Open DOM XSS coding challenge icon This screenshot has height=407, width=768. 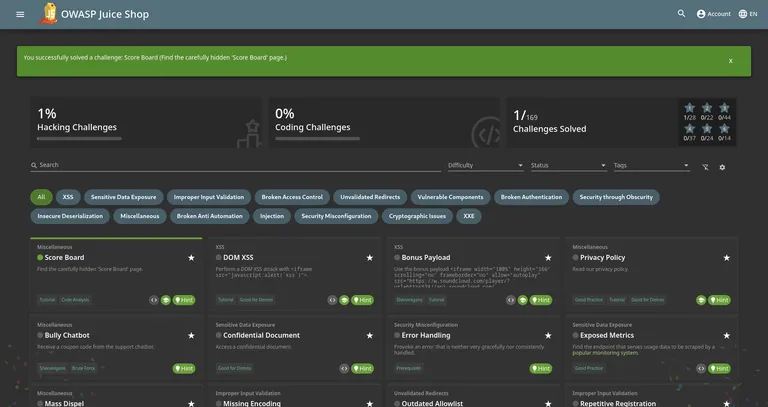point(332,300)
